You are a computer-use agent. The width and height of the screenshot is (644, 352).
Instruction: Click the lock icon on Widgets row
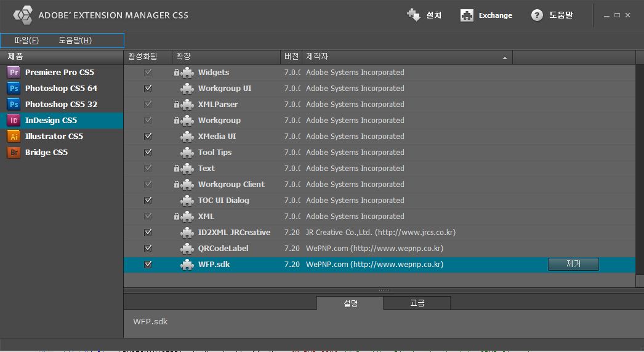click(177, 72)
